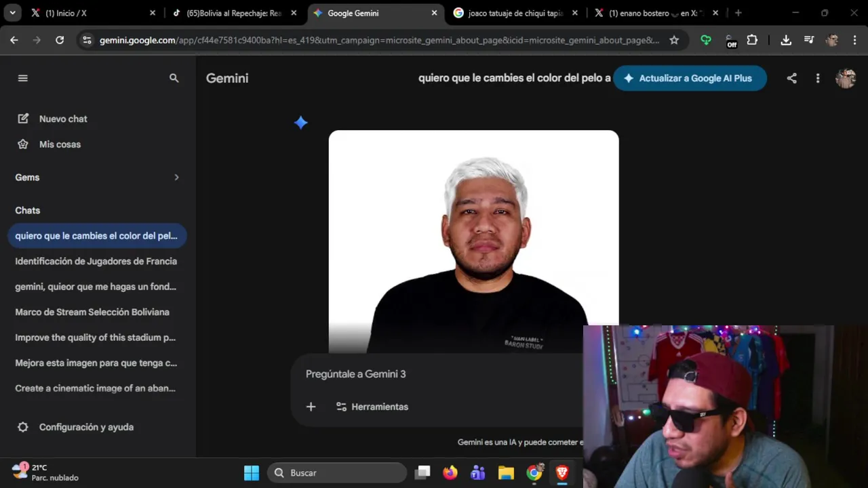Expand the Gems section arrow
The image size is (868, 488).
tap(176, 178)
